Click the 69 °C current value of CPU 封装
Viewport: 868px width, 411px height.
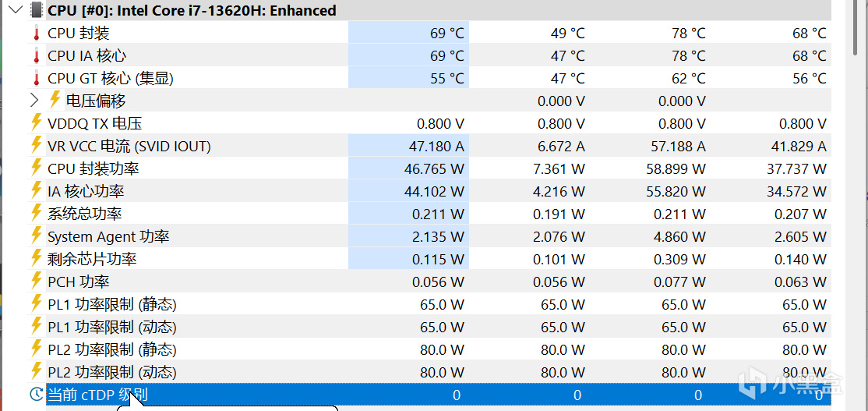point(446,34)
